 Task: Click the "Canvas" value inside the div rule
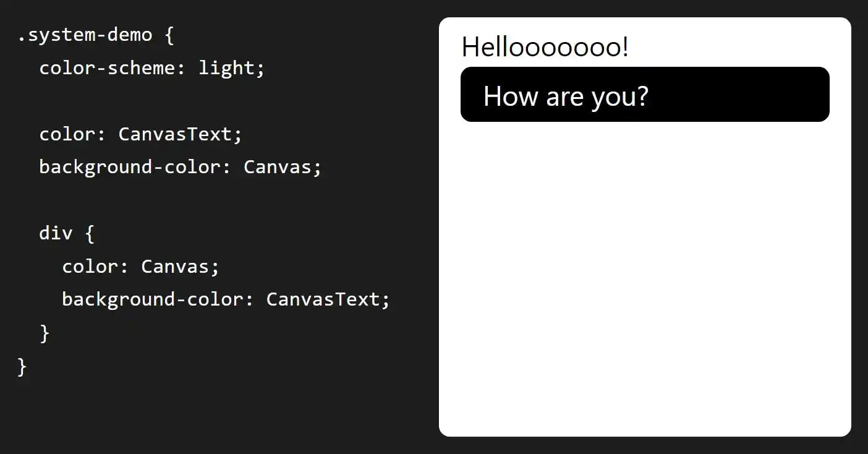pos(175,267)
